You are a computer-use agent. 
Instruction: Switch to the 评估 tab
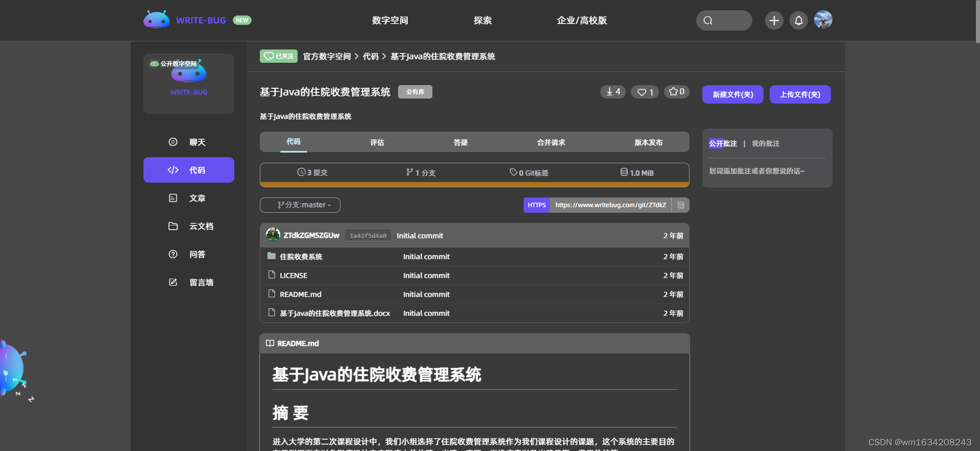pos(377,142)
